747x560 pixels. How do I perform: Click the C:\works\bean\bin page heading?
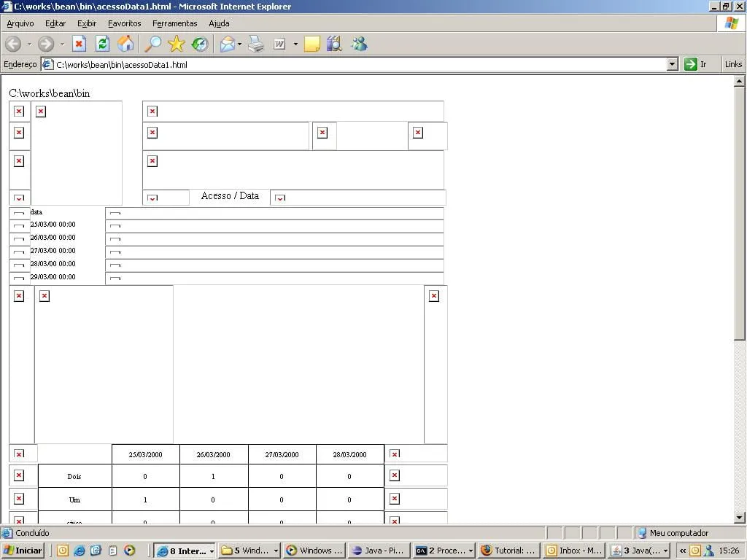(50, 93)
